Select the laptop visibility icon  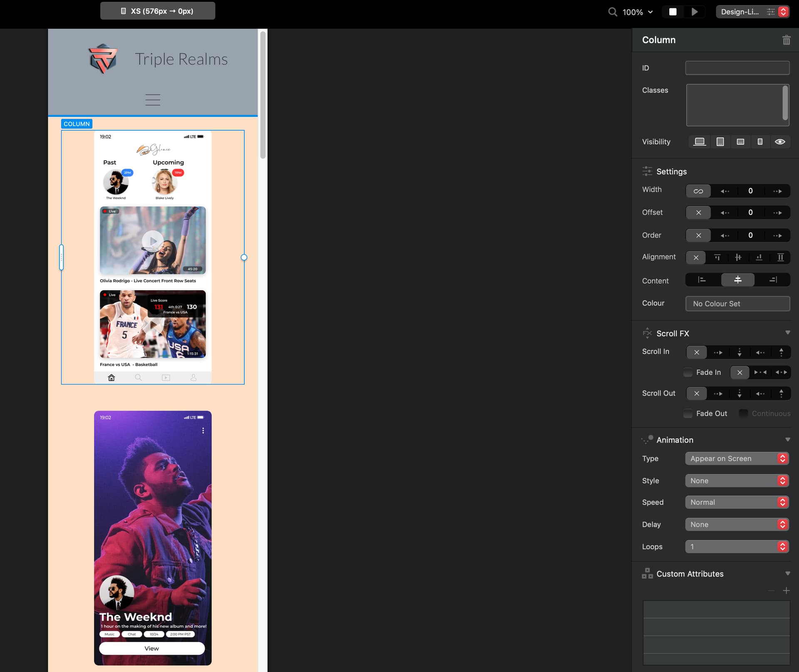pyautogui.click(x=700, y=142)
